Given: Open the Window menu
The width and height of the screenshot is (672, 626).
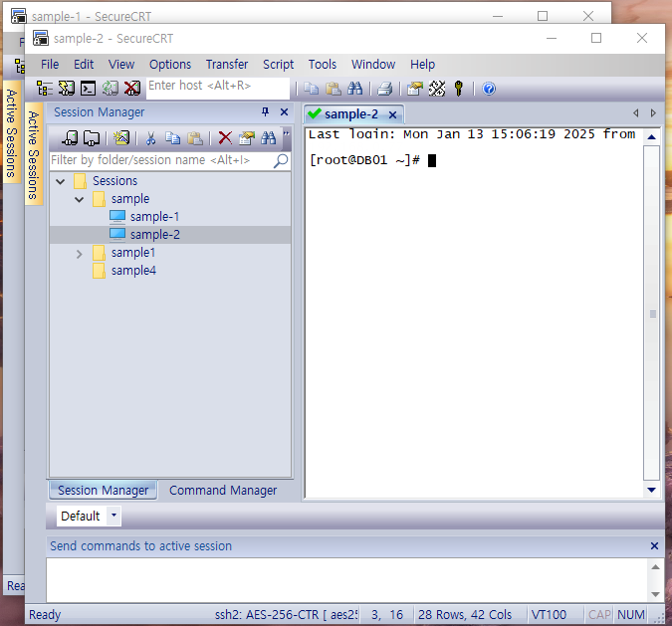Looking at the screenshot, I should click(x=373, y=65).
